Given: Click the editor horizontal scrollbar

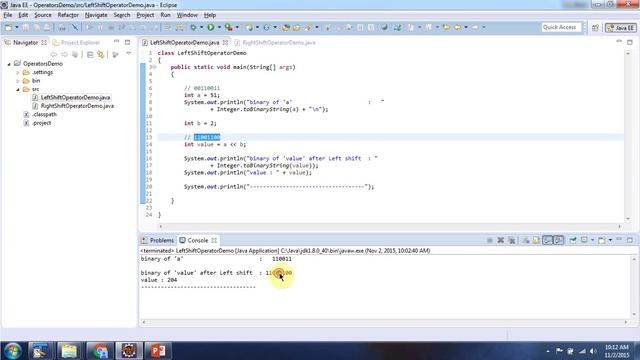Looking at the screenshot, I should 390,226.
